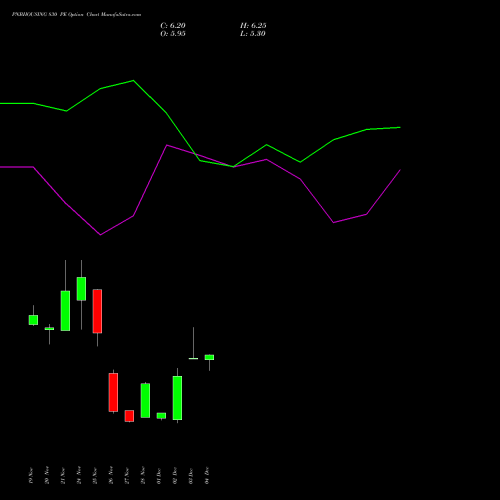
Task: Click the low value 'L: 5.30'
Action: [253, 34]
